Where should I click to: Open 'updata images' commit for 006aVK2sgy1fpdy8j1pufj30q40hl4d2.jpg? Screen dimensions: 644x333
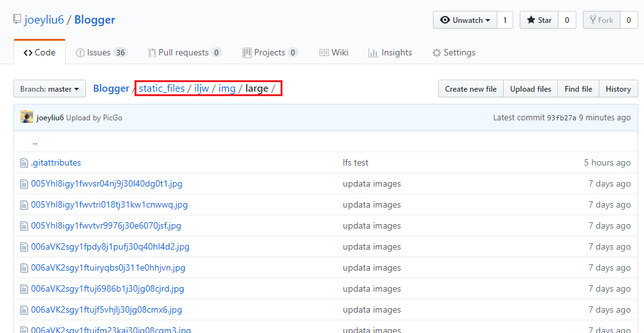[x=372, y=246]
